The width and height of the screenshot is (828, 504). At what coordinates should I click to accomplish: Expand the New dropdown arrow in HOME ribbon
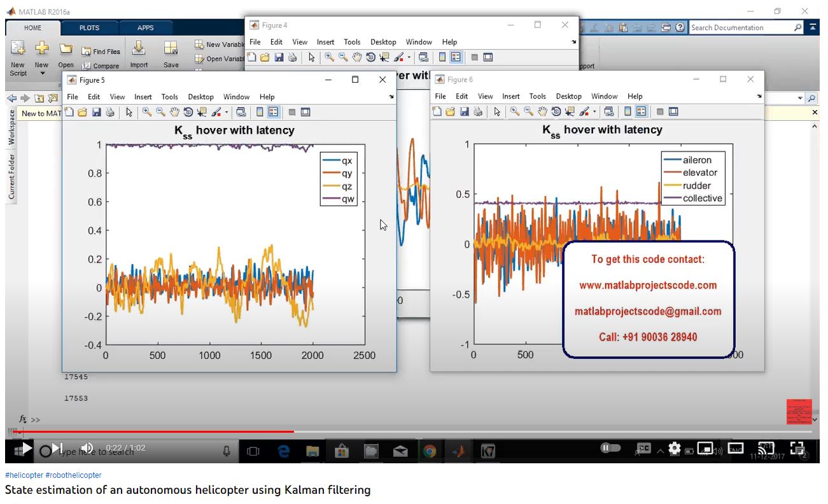[42, 73]
